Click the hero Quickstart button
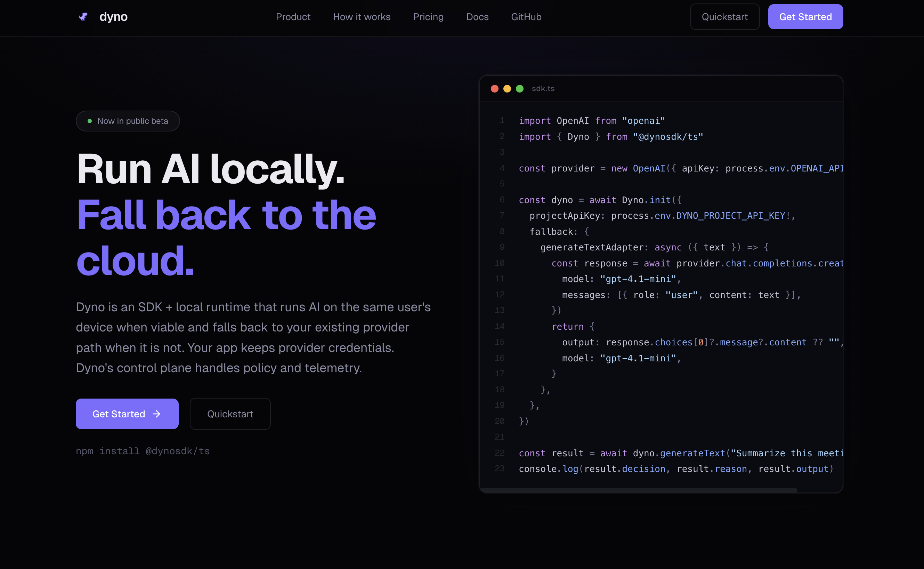 coord(230,414)
